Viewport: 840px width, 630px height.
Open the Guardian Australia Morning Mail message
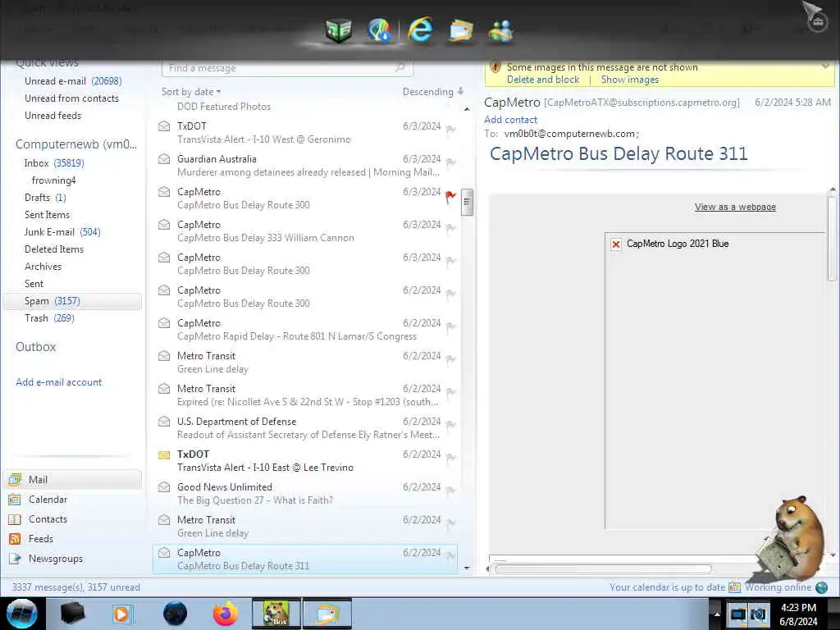[305, 166]
